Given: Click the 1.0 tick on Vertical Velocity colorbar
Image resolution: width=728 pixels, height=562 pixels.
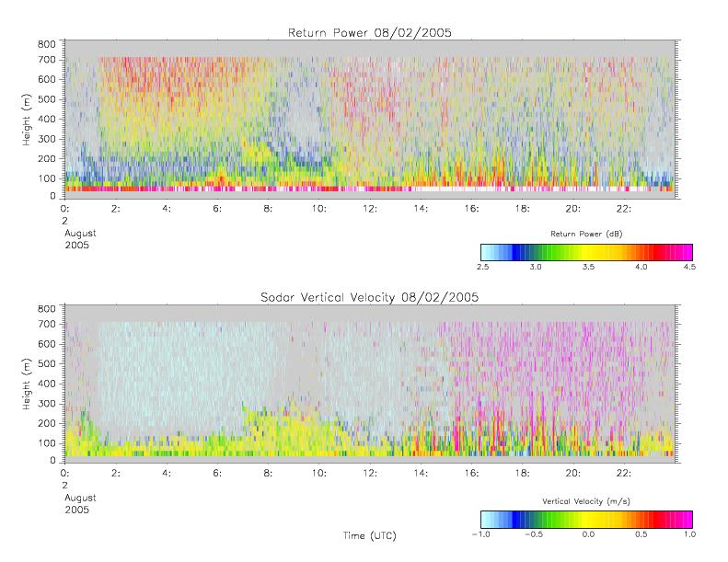Looking at the screenshot, I should (x=689, y=534).
